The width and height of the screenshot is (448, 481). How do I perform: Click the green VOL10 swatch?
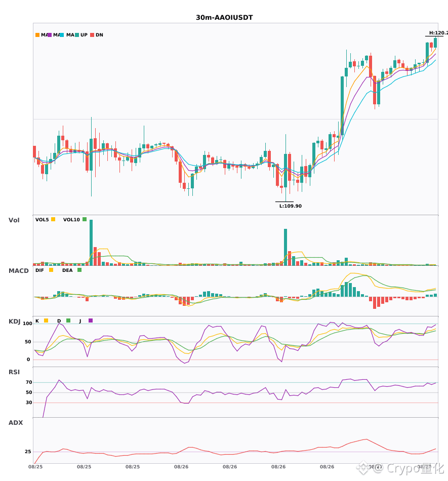pyautogui.click(x=85, y=219)
